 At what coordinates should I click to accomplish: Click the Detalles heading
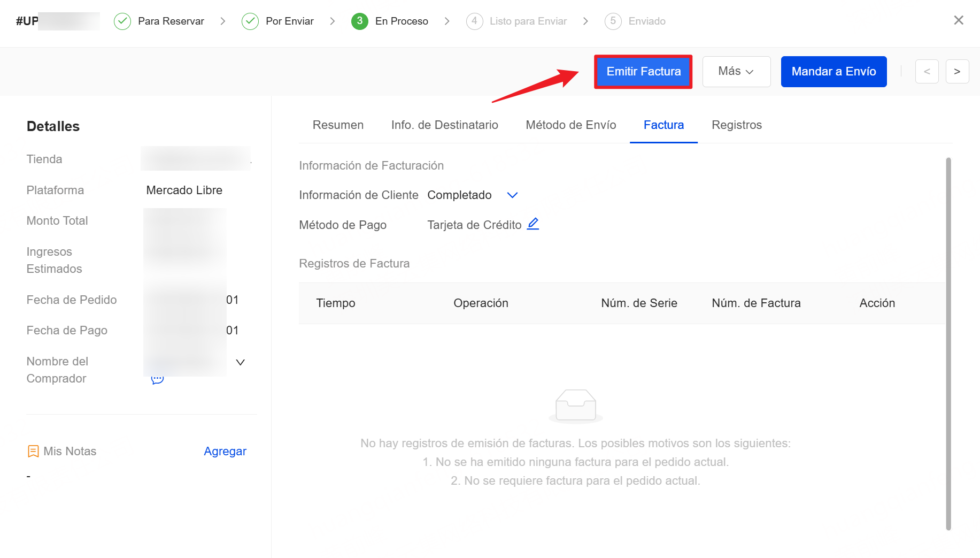(53, 127)
